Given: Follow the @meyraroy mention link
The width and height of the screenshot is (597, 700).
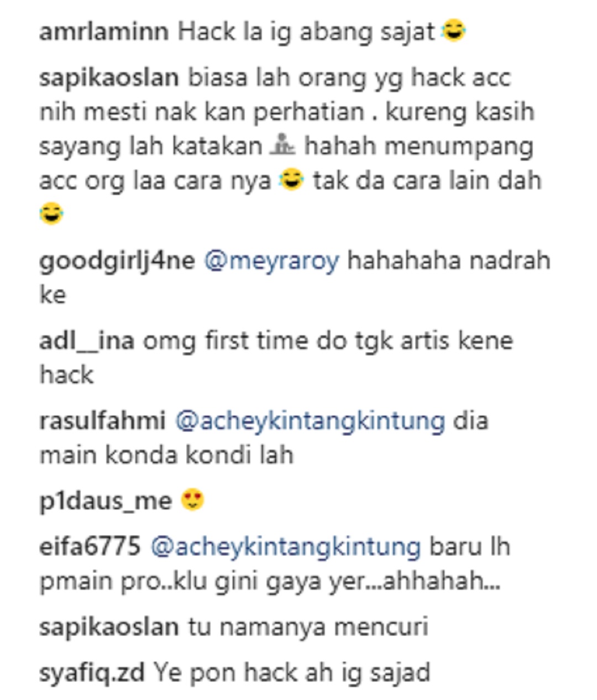Looking at the screenshot, I should (x=271, y=261).
